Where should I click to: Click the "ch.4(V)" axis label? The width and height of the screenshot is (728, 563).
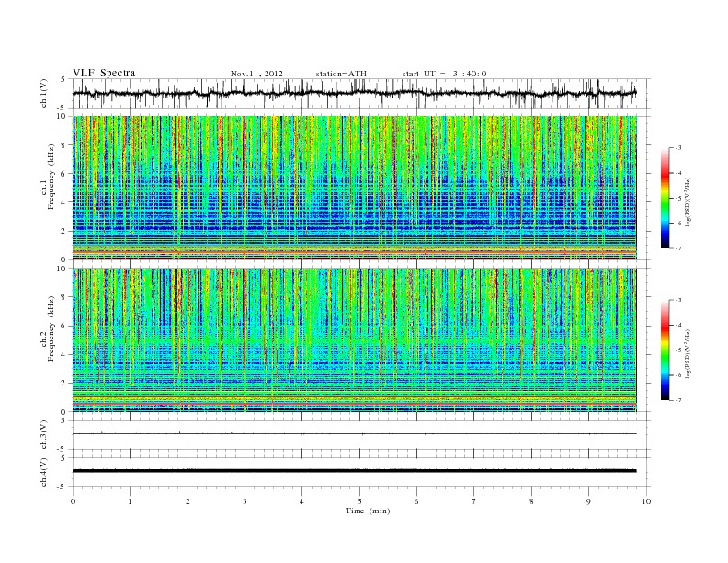44,472
